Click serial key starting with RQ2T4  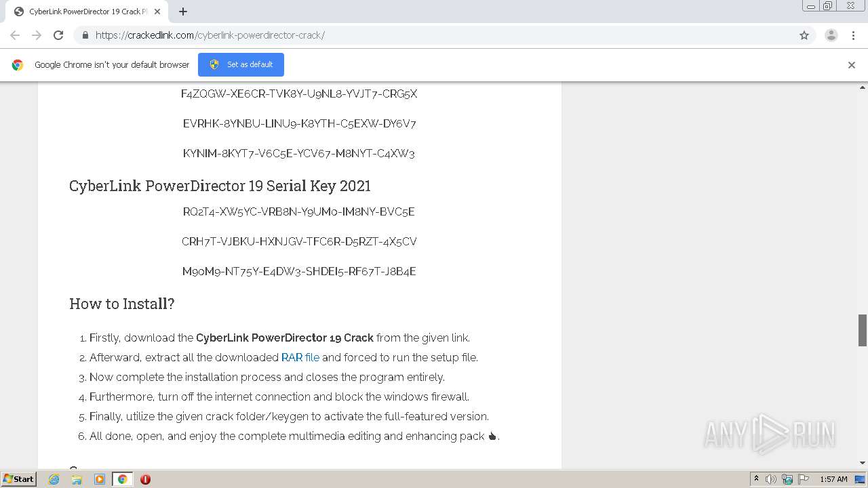[299, 211]
